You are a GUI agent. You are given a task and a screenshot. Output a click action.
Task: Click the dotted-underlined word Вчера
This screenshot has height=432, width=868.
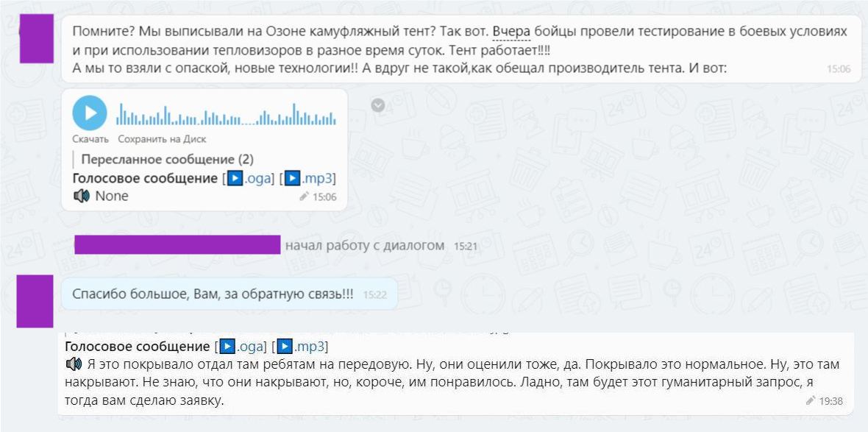click(511, 32)
